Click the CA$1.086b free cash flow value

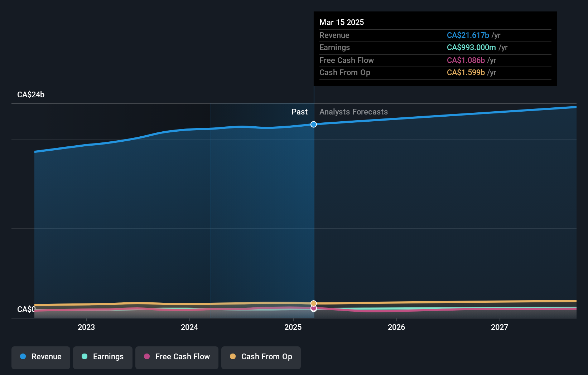click(466, 60)
